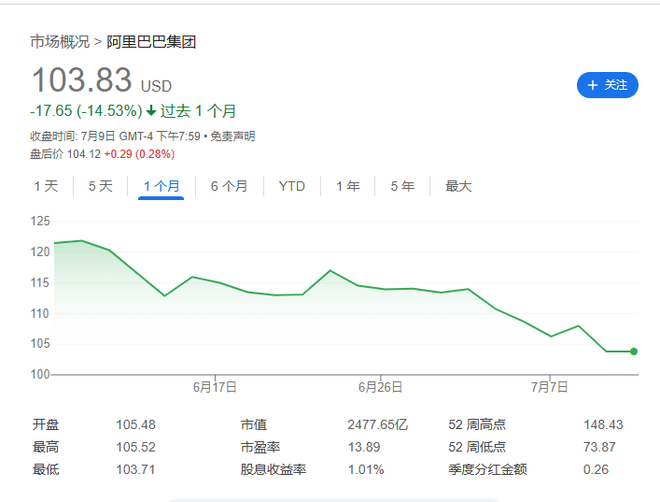Click the green endpoint dot on the chart

pos(634,351)
